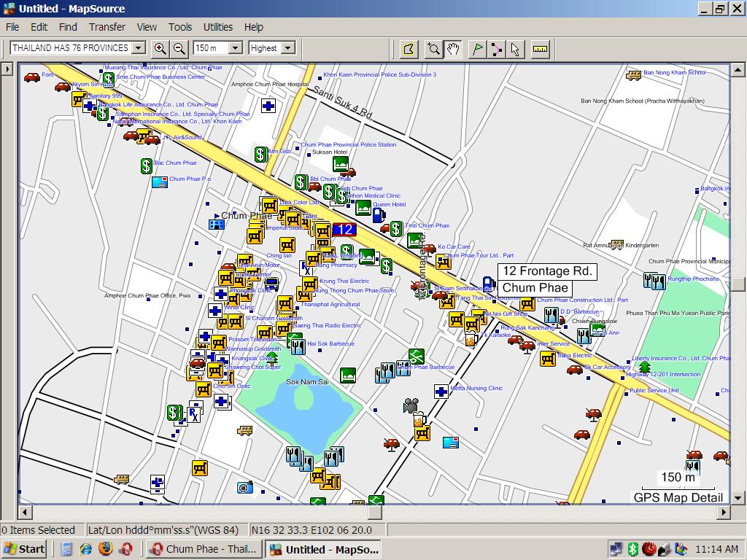Click the Untitled - MapSo... taskbar button
Viewport: 747px width, 560px height.
pos(324,549)
